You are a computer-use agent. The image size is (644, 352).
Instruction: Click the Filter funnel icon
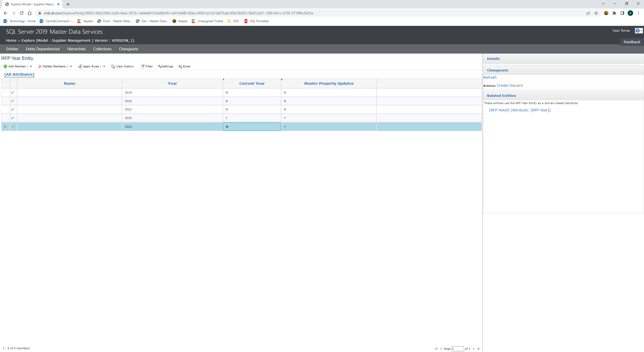[143, 66]
